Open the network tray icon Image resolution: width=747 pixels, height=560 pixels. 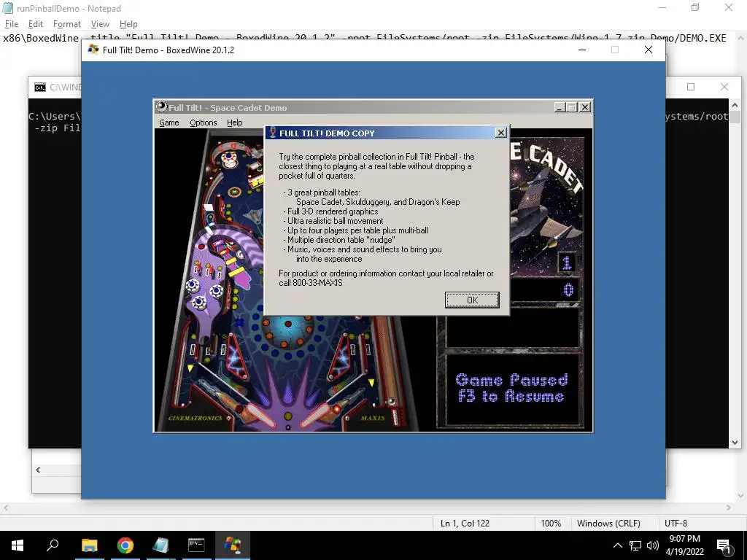635,545
